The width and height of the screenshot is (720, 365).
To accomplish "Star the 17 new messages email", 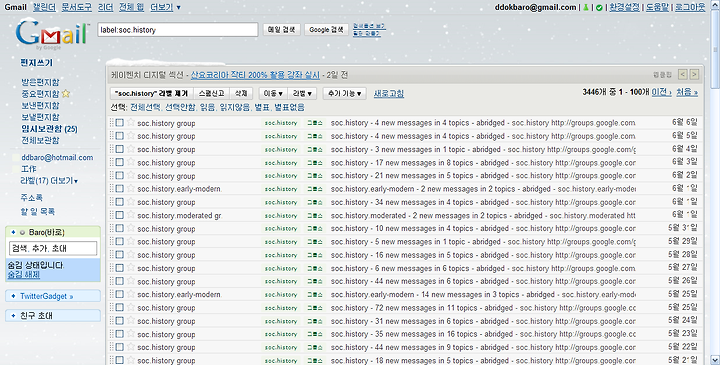I will tap(131, 162).
